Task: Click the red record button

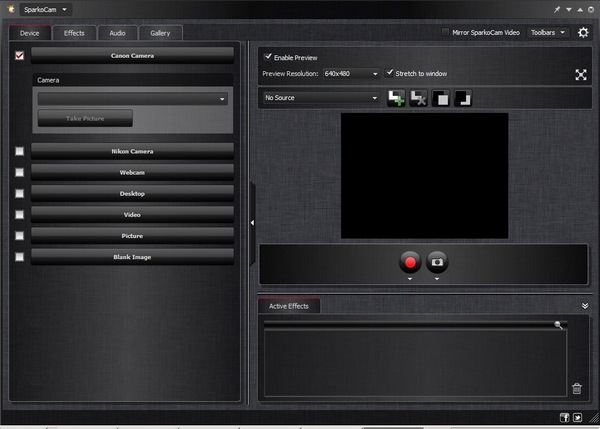Action: coord(410,262)
